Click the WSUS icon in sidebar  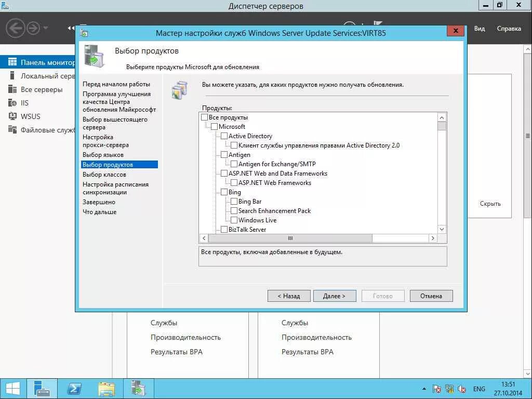click(12, 116)
